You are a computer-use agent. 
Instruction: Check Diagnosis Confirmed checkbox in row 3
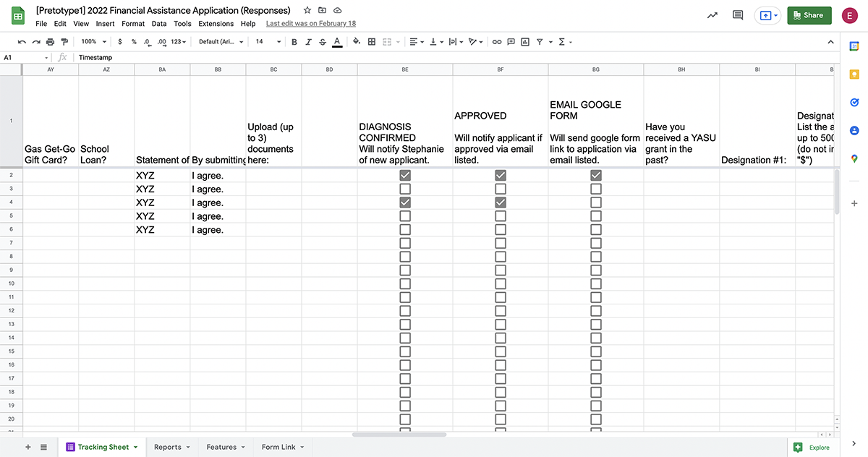click(405, 189)
